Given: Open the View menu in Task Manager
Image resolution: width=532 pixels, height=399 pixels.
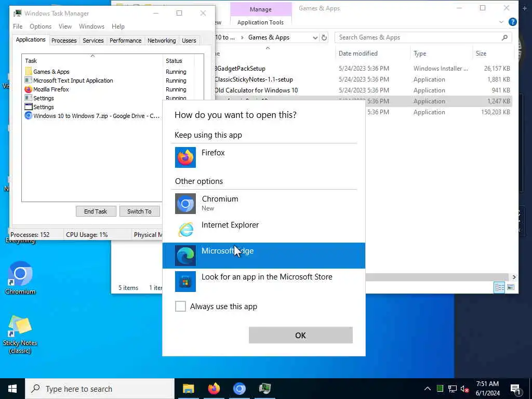Looking at the screenshot, I should (65, 26).
